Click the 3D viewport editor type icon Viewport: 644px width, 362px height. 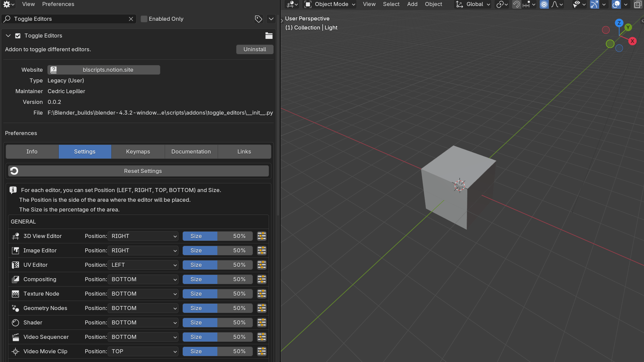(x=292, y=4)
